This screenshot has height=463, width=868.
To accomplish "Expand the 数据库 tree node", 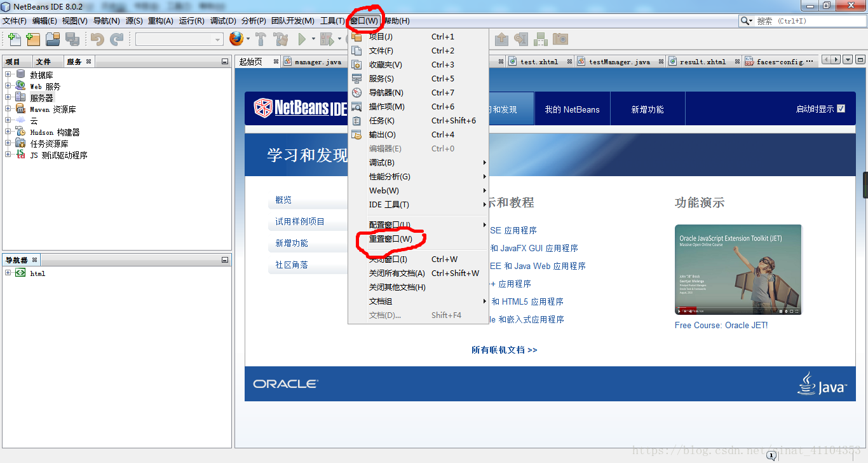I will point(8,74).
